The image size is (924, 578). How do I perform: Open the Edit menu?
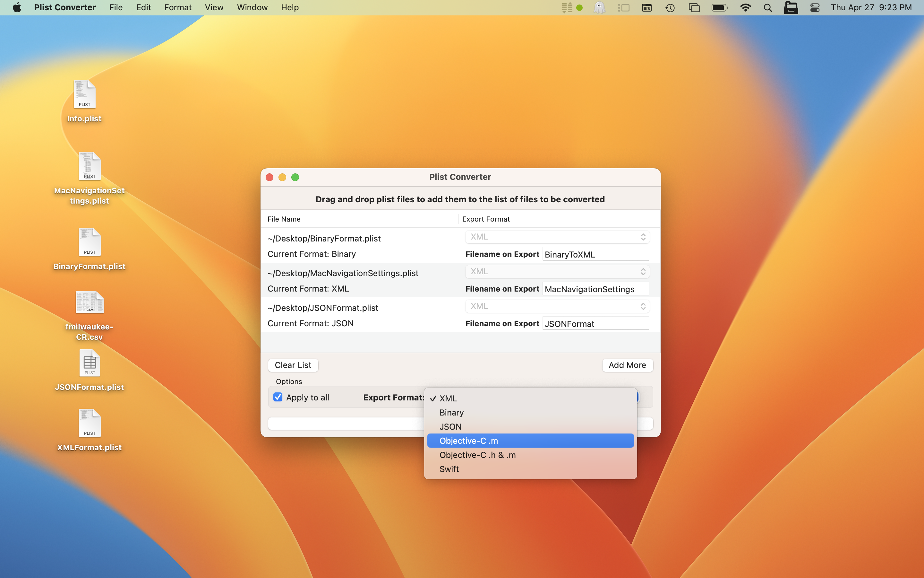pyautogui.click(x=143, y=7)
